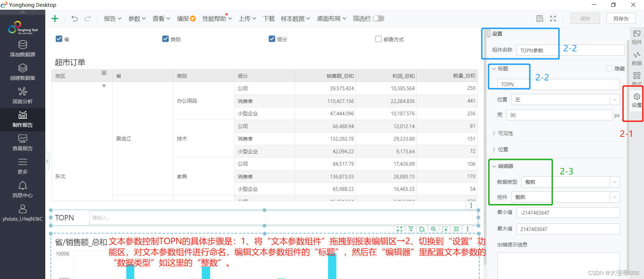Click the expand plus icon in 地区 header
This screenshot has width=644, height=279.
tap(104, 73)
